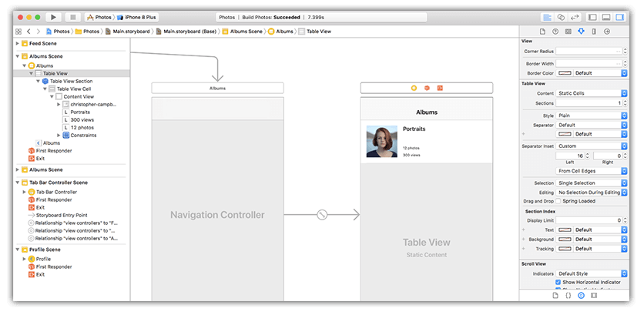
Task: Open the Object library tab
Action: tap(582, 295)
